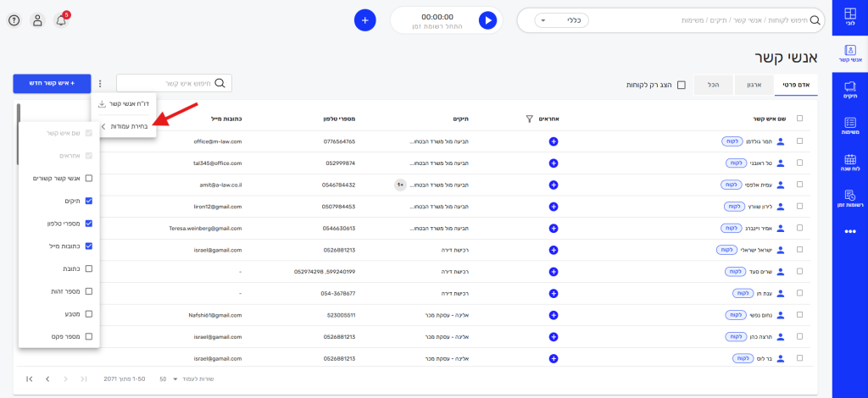Open the three-dot more options sidebar menu
The image size is (868, 398).
click(850, 231)
